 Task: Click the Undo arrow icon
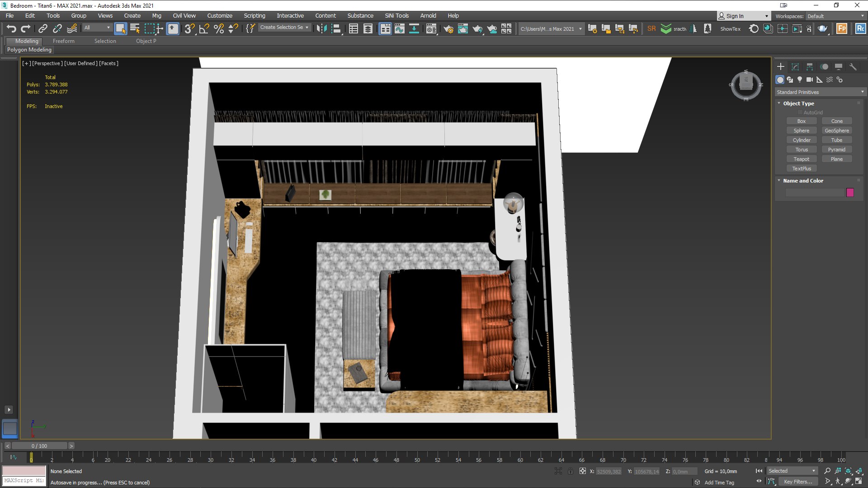coord(11,29)
